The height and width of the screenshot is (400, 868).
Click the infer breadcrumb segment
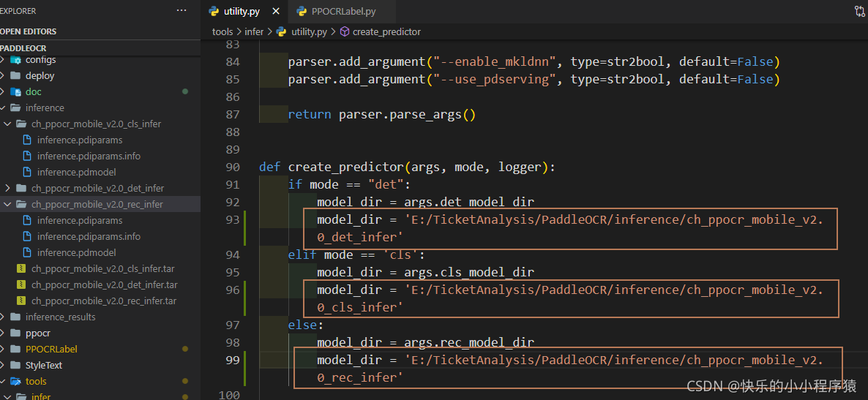254,32
